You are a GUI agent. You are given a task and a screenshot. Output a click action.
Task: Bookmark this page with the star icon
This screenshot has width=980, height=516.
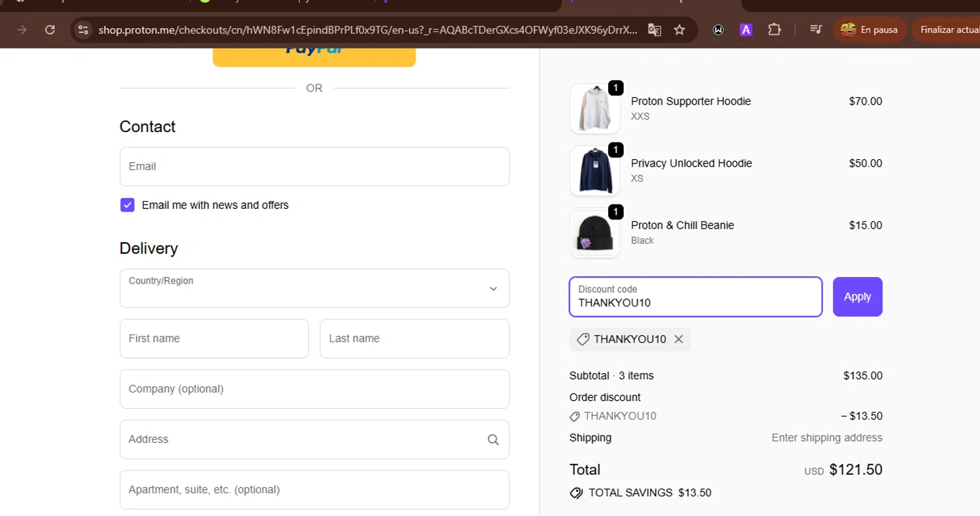click(x=679, y=29)
